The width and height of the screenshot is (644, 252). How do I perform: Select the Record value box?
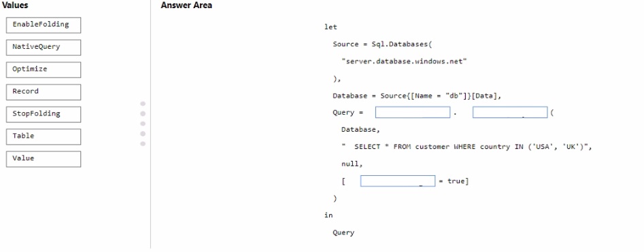(x=44, y=92)
